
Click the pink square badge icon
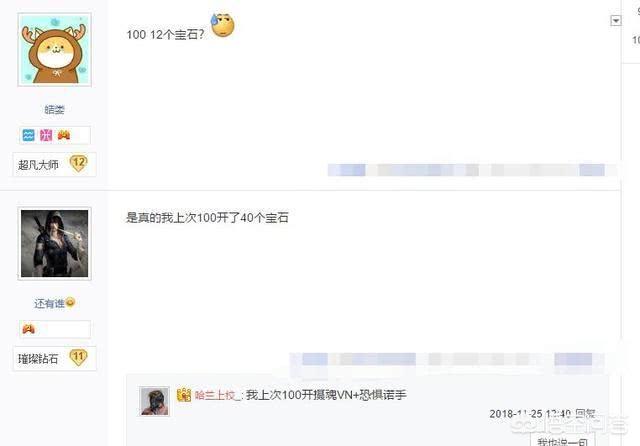tap(46, 135)
